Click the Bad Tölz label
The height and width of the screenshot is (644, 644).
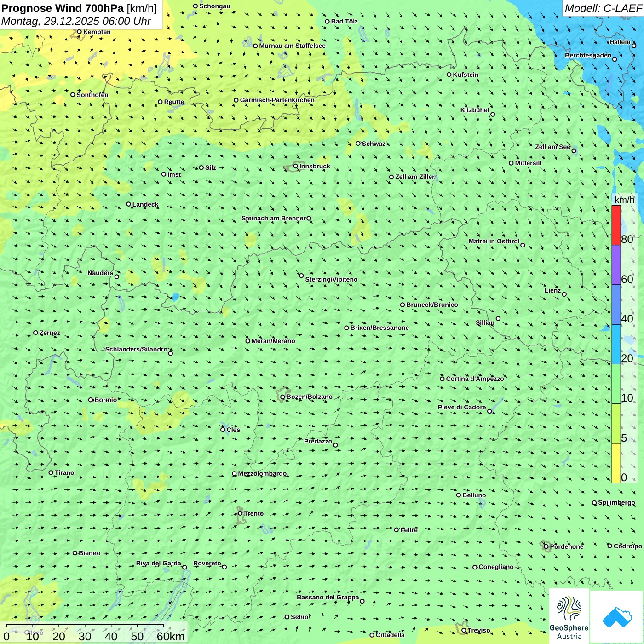(x=345, y=21)
